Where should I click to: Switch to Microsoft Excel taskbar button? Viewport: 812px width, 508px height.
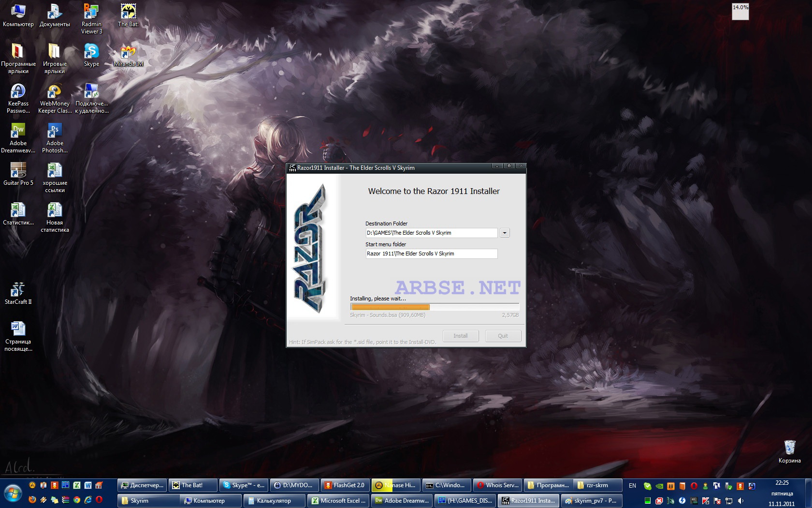[338, 501]
